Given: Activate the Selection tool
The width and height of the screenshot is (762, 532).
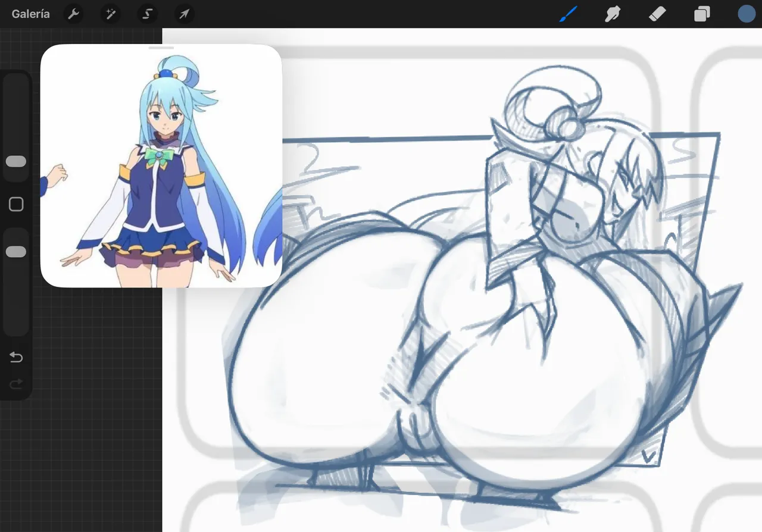Looking at the screenshot, I should point(147,14).
